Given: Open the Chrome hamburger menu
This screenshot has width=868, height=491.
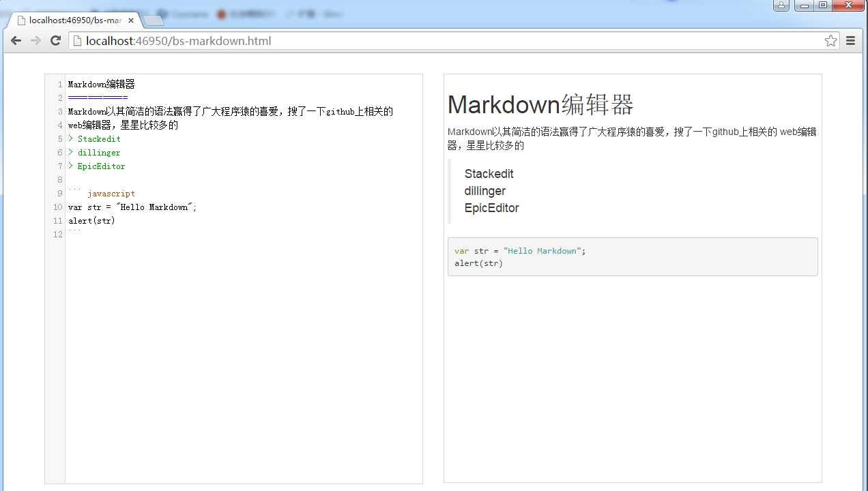Looking at the screenshot, I should pyautogui.click(x=850, y=41).
